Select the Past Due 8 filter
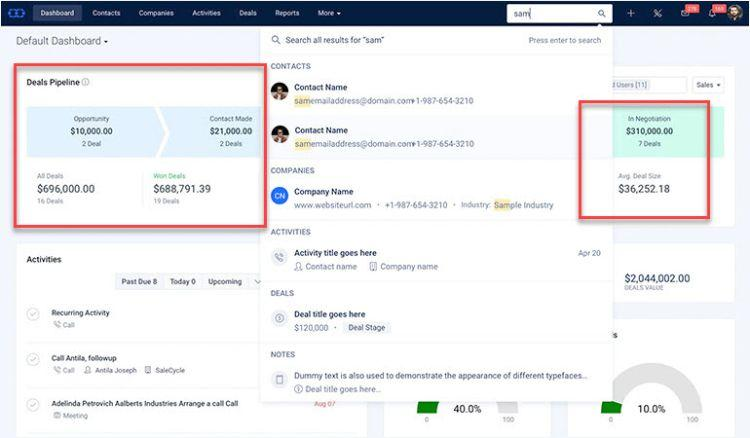The image size is (750, 438). (x=139, y=282)
